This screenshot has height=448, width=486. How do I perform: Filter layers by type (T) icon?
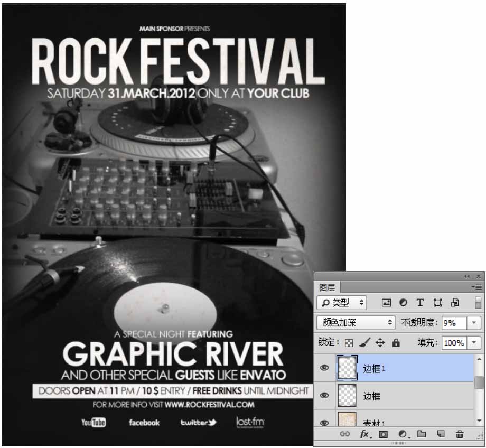[420, 303]
